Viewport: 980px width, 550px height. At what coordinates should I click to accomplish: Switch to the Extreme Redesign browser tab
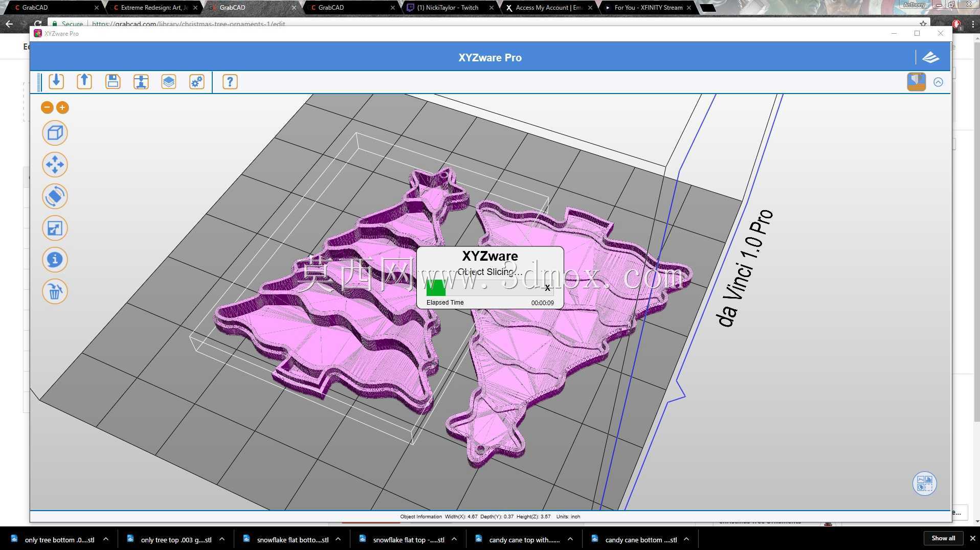(x=154, y=8)
